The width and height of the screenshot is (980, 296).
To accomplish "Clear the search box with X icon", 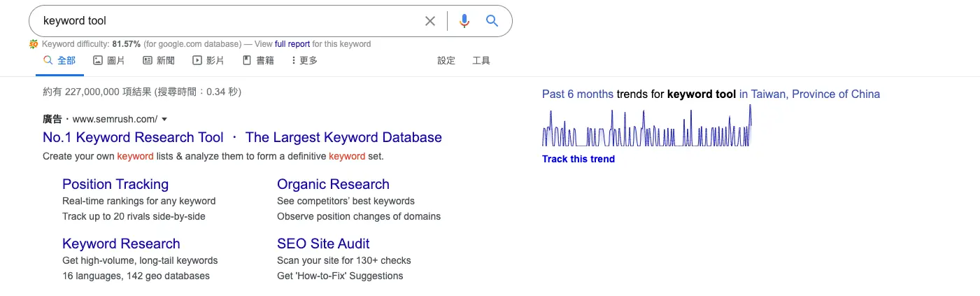I will point(430,21).
